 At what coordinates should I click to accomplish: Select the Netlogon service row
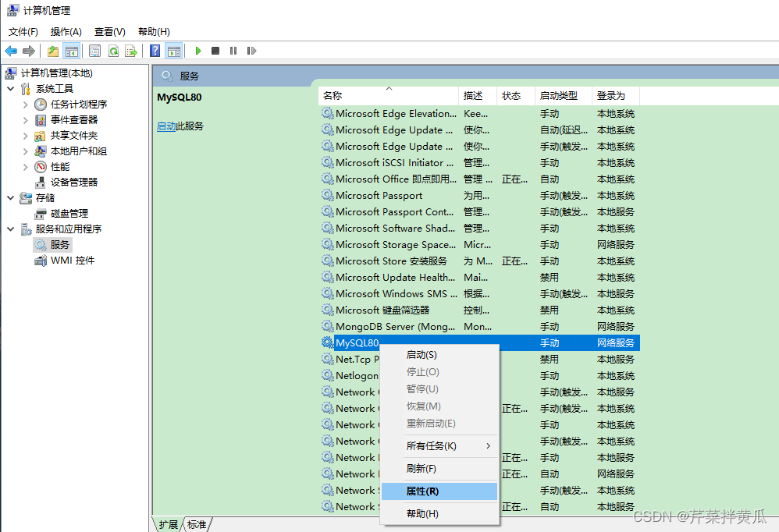[479, 376]
